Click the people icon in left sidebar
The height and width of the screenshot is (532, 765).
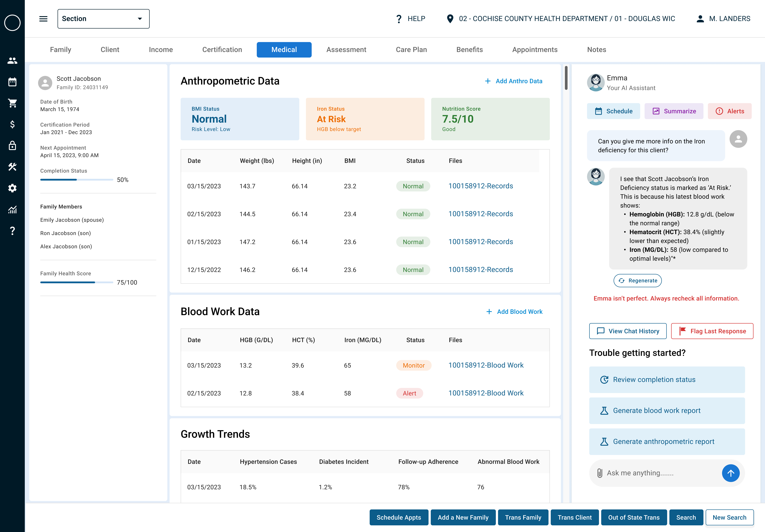pyautogui.click(x=12, y=61)
